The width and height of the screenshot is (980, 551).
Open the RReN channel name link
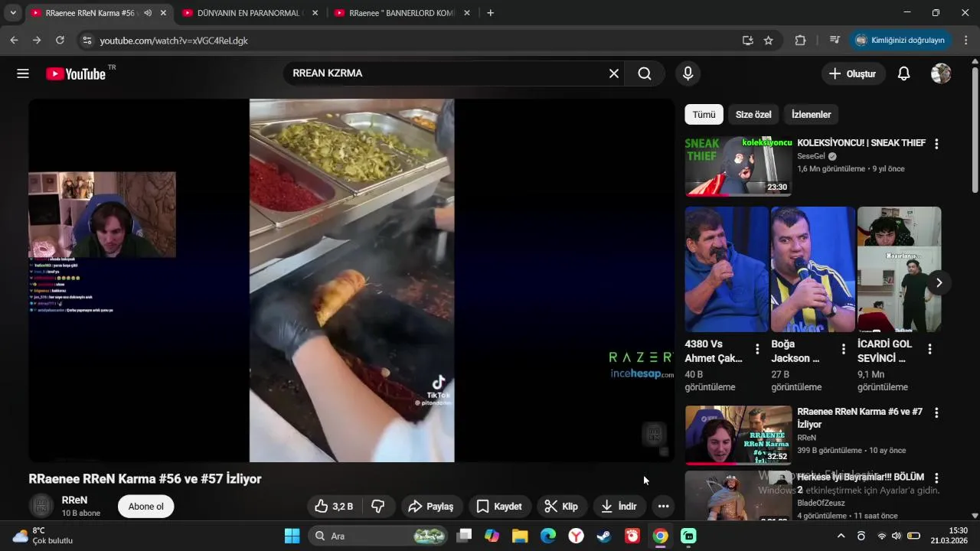75,500
